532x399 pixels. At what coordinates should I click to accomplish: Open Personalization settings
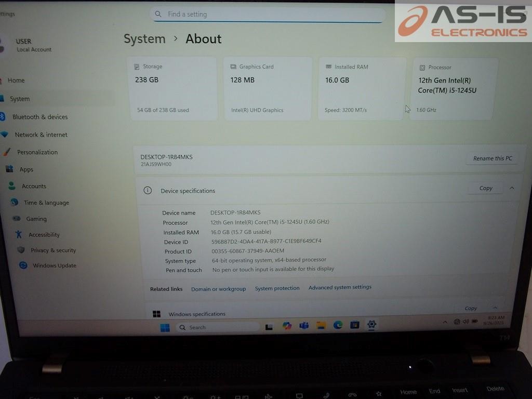click(x=37, y=152)
